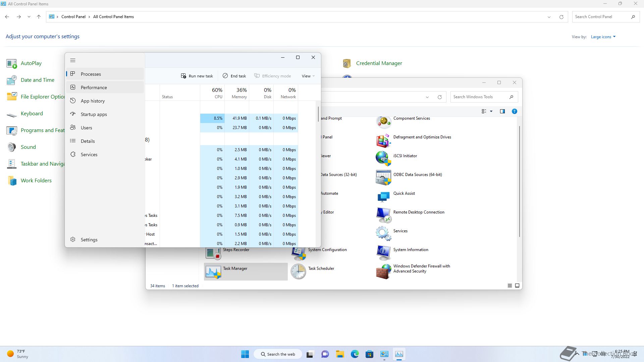This screenshot has height=362, width=644.
Task: Open Services in Windows Tools
Action: coord(392,234)
